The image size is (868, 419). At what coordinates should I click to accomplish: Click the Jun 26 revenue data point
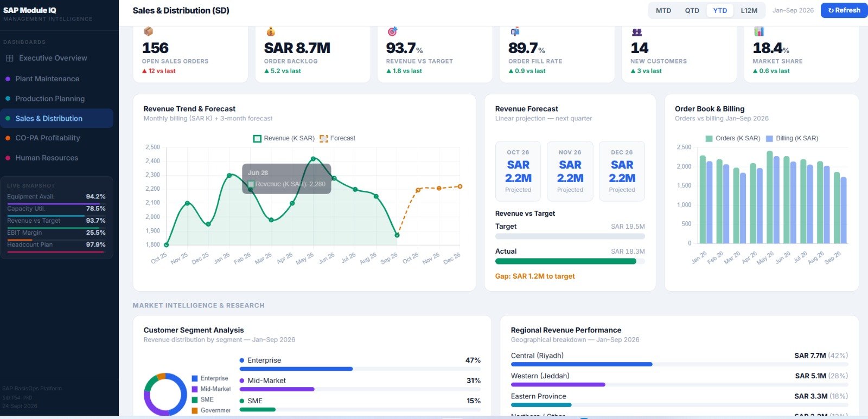pyautogui.click(x=334, y=178)
